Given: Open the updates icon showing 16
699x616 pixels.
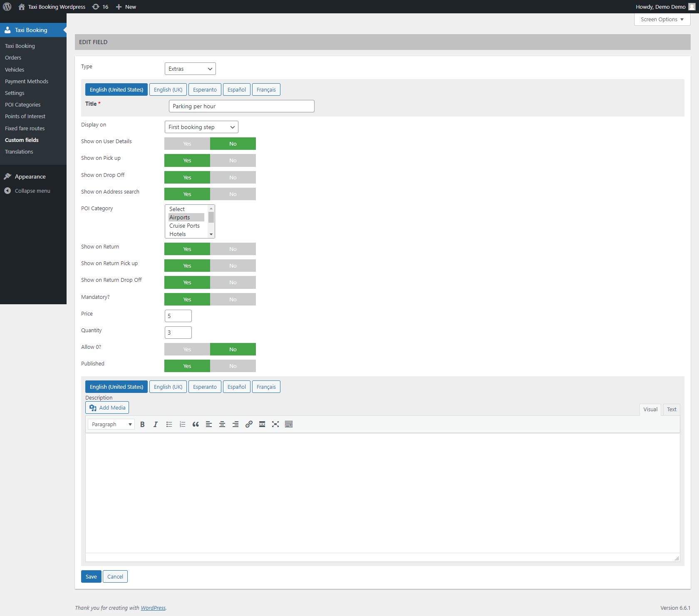Looking at the screenshot, I should point(96,7).
